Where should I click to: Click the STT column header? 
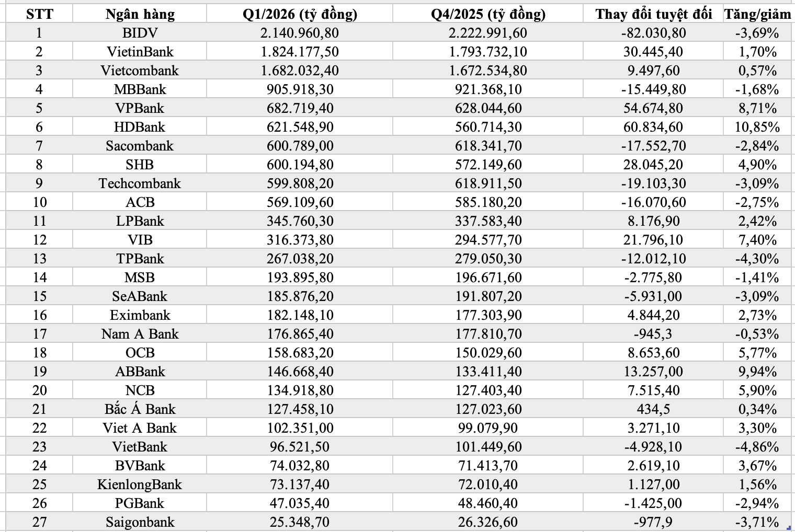[39, 14]
